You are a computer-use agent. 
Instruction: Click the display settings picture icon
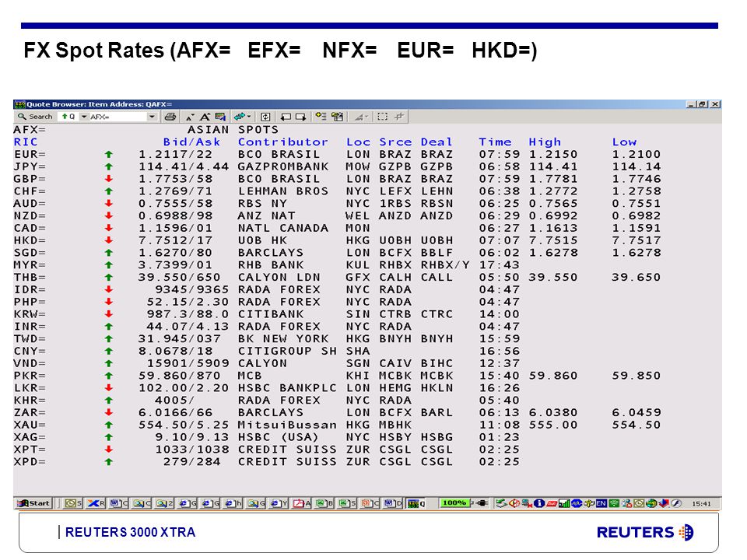[x=220, y=117]
